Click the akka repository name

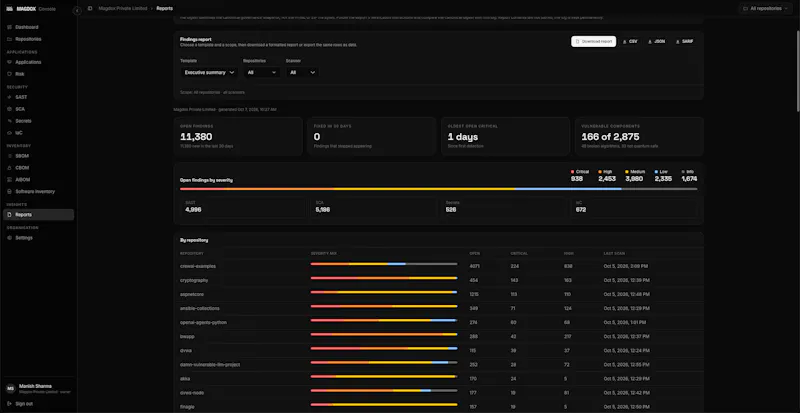(185, 379)
